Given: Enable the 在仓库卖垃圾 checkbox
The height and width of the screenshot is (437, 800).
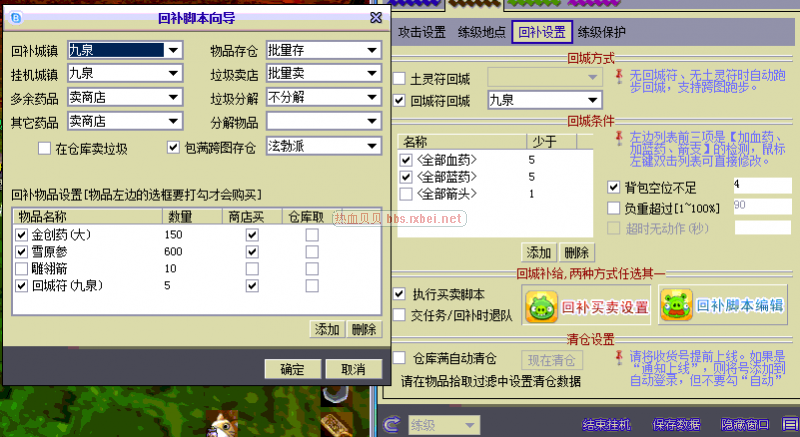Looking at the screenshot, I should [44, 149].
